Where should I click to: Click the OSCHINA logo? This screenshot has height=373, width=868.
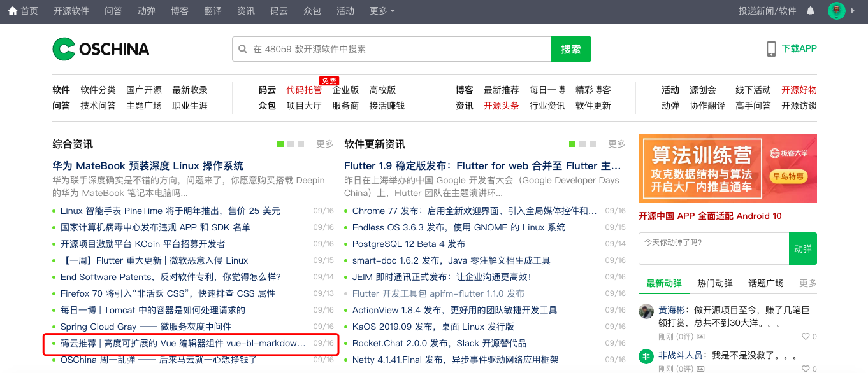(101, 49)
